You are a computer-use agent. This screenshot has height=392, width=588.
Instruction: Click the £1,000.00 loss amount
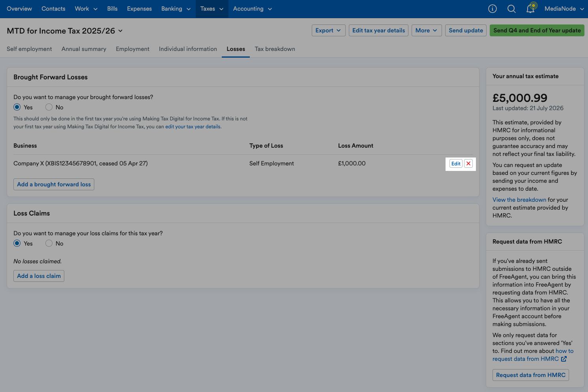352,163
